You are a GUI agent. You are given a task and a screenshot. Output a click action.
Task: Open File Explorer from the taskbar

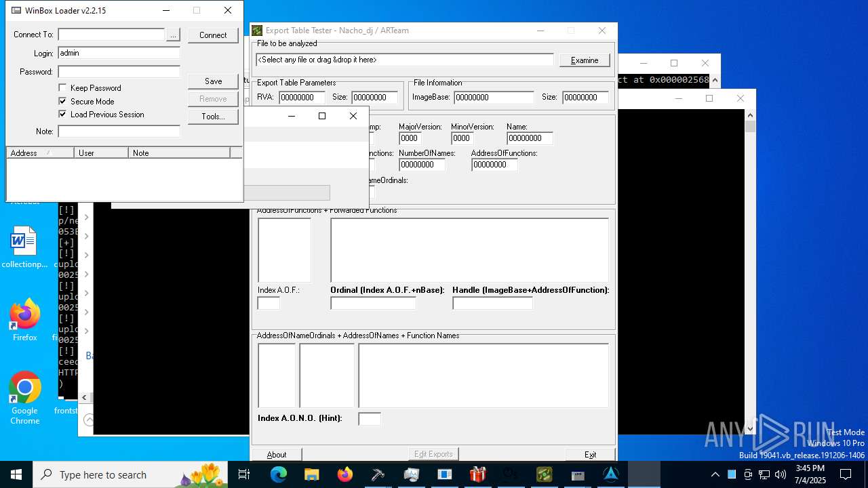click(x=312, y=474)
